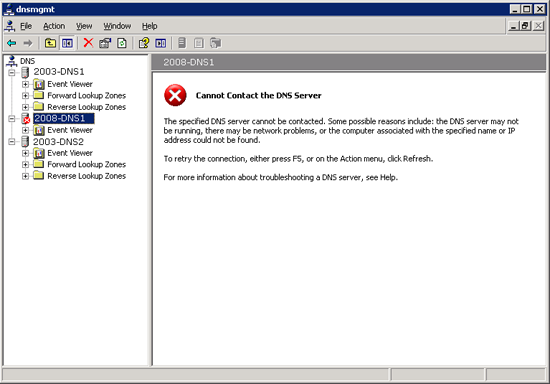Image resolution: width=550 pixels, height=384 pixels.
Task: Open the Action menu
Action: click(x=54, y=26)
